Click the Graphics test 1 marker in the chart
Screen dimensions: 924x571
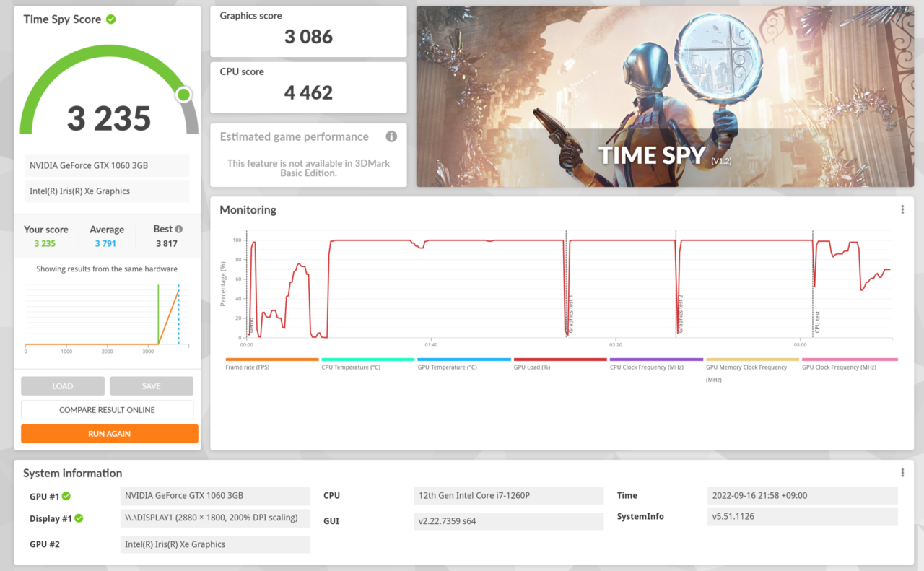(571, 315)
